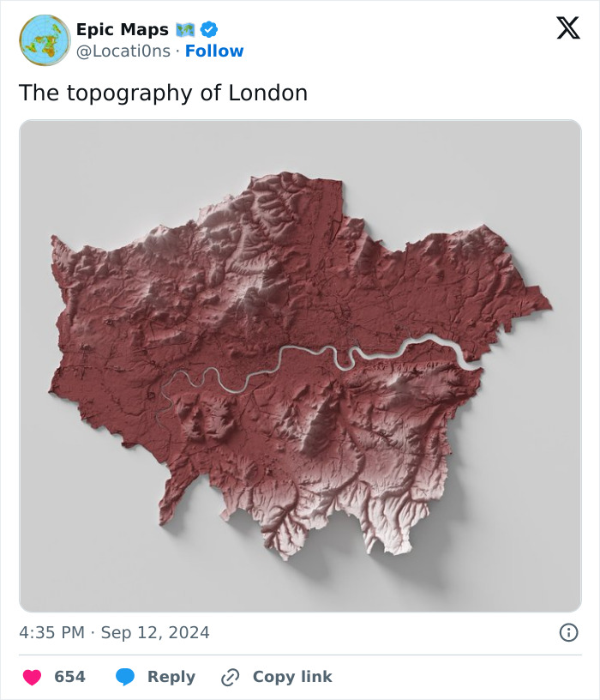Click the verified badge next to Epic Maps
Viewport: 600px width, 700px height.
pyautogui.click(x=208, y=29)
